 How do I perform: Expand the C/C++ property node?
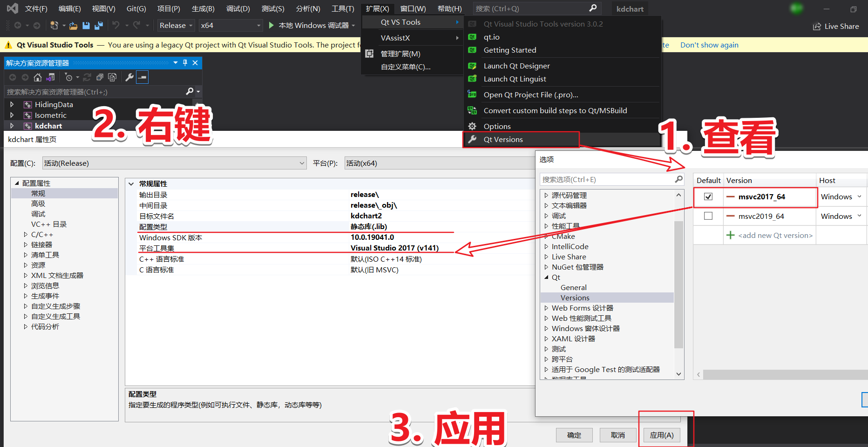(26, 235)
